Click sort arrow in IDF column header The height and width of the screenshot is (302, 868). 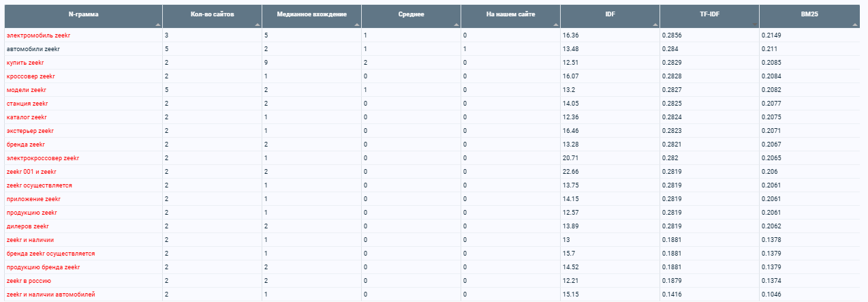coord(655,24)
